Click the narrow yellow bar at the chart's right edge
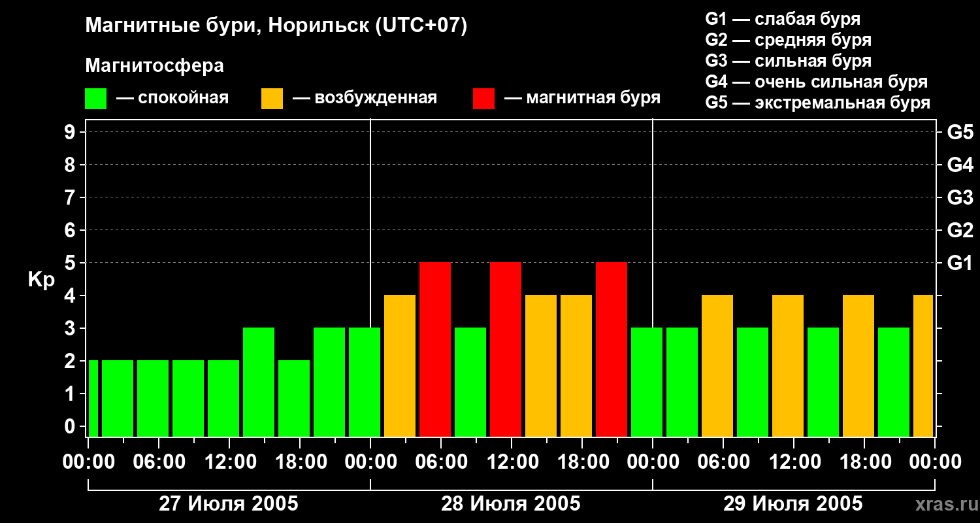 (923, 365)
